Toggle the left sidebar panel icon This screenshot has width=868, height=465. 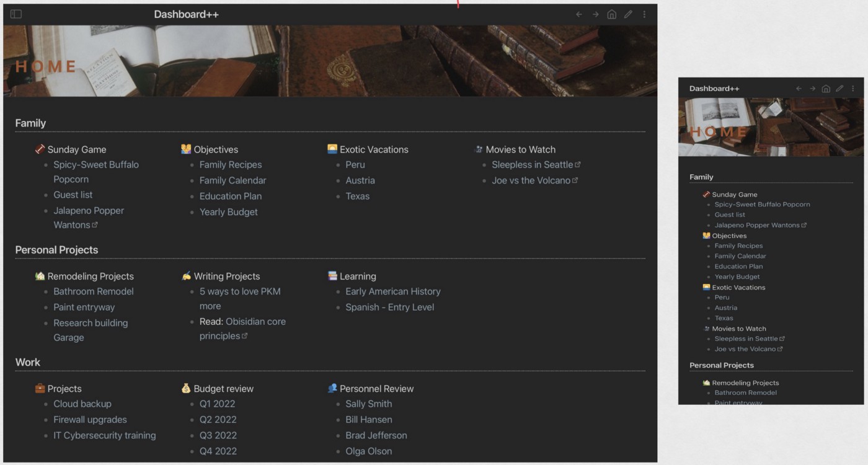(x=16, y=14)
